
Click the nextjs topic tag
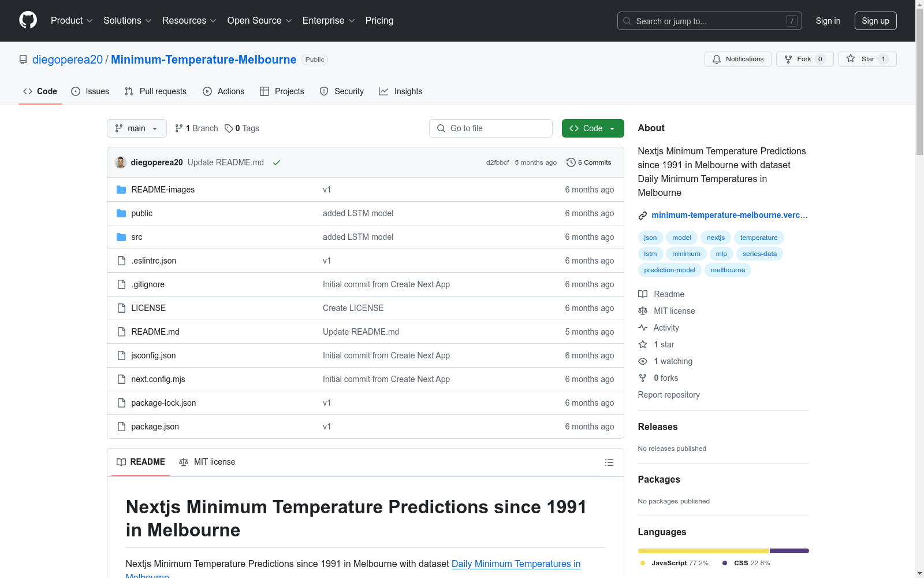coord(716,238)
